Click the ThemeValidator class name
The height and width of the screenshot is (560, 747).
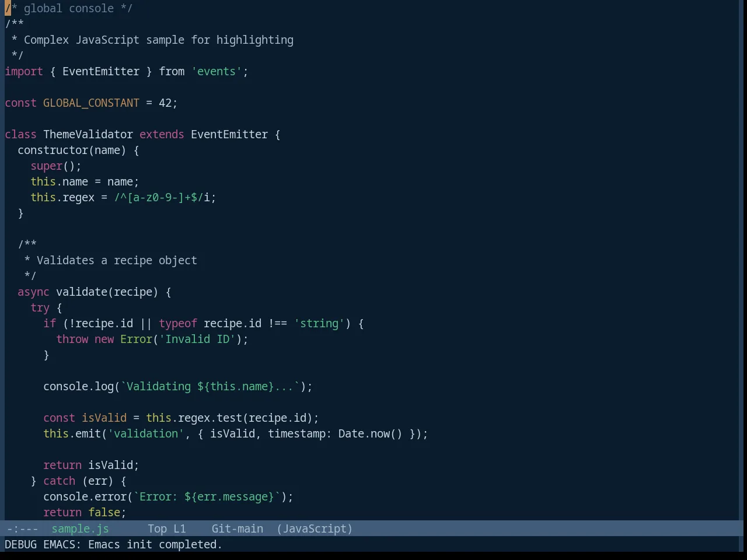tap(88, 134)
